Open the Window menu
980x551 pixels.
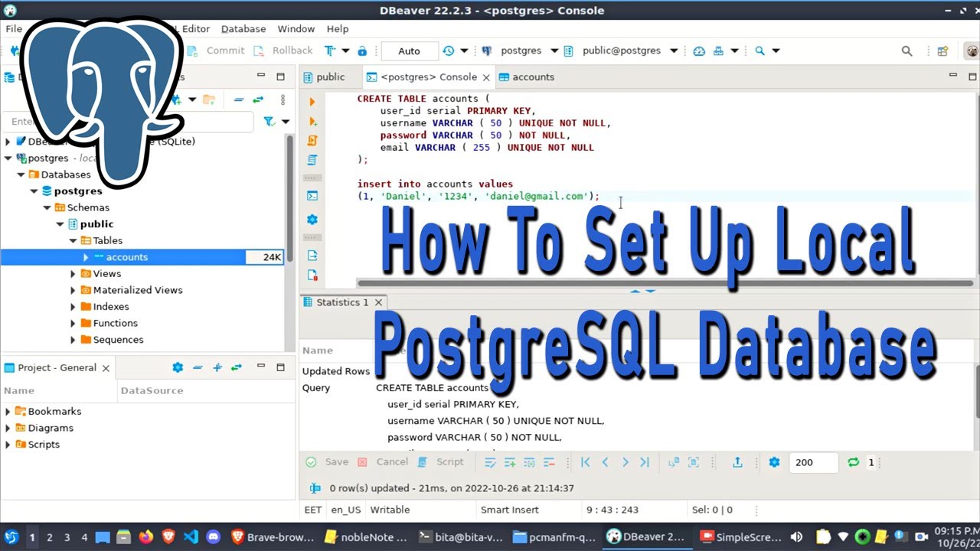pos(296,29)
